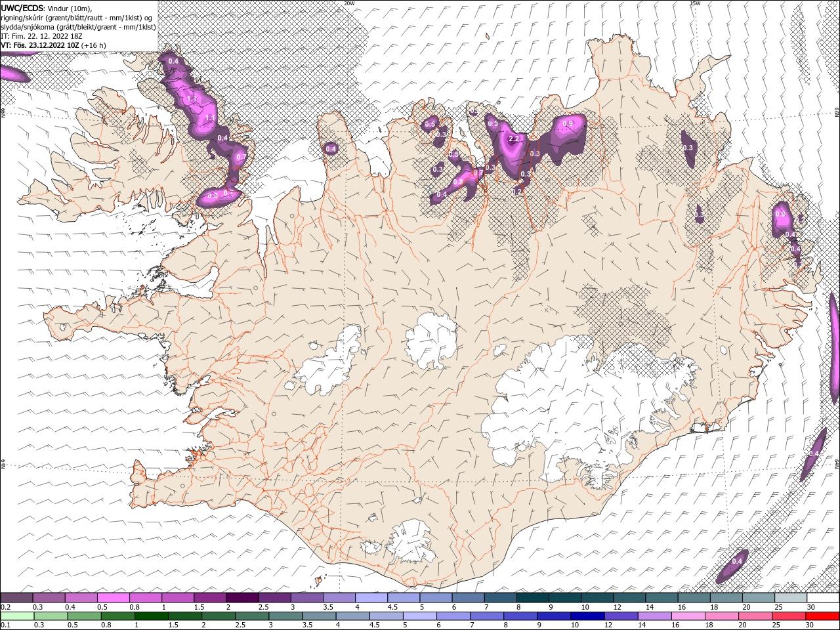
Task: Select the white 30+ swatch in top legend row
Action: (823, 598)
